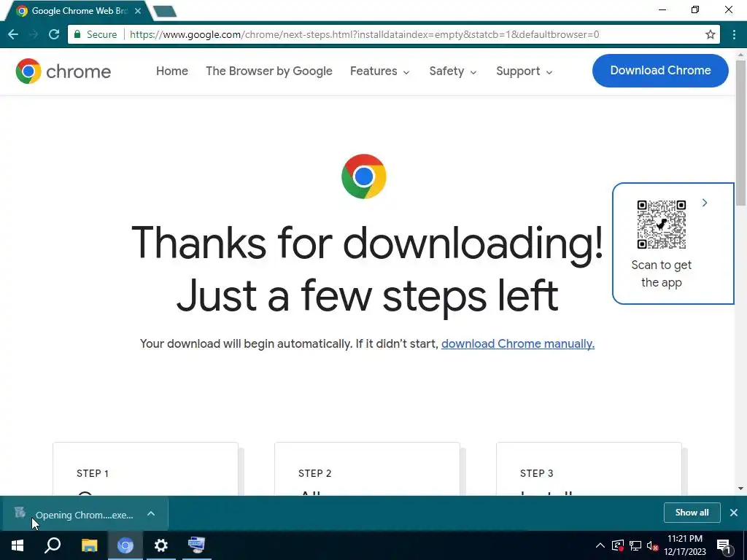Viewport: 747px width, 560px height.
Task: Show hidden system tray icons
Action: coord(600,545)
